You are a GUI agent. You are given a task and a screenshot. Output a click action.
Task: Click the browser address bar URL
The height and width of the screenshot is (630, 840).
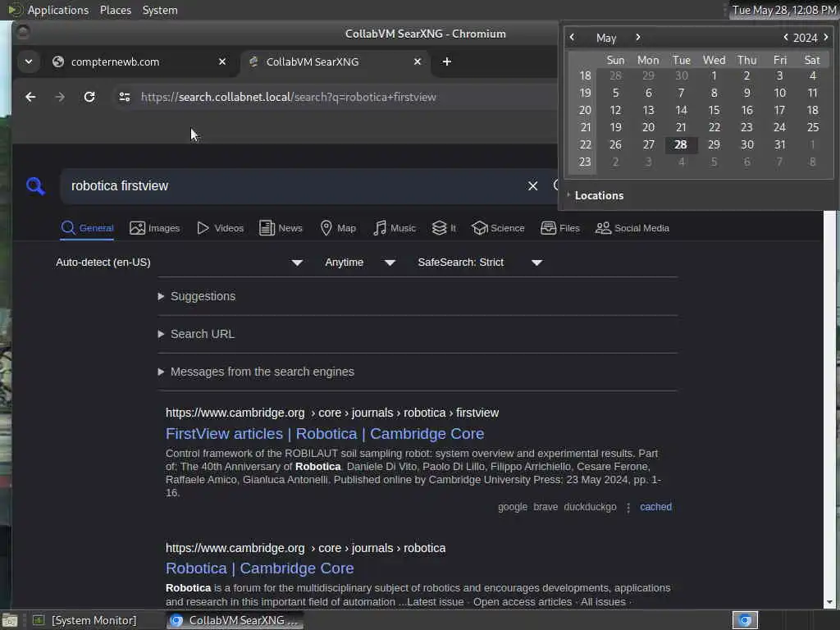288,97
